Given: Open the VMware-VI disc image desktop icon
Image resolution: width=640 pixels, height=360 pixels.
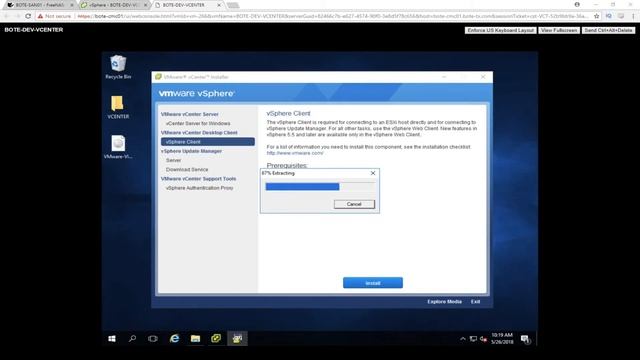Looking at the screenshot, I should point(118,147).
